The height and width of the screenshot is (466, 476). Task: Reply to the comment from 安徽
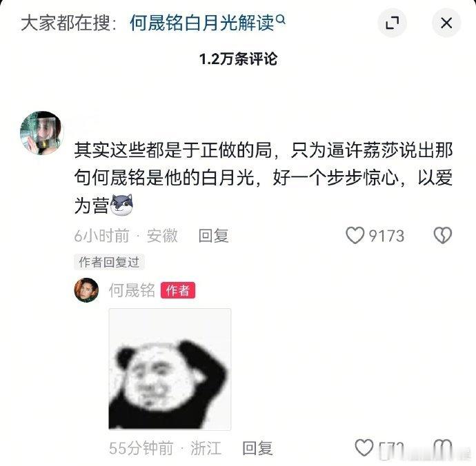click(214, 236)
